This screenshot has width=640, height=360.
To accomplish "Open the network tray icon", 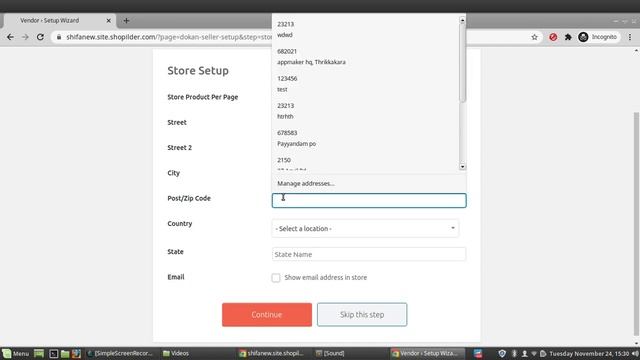I will (534, 353).
